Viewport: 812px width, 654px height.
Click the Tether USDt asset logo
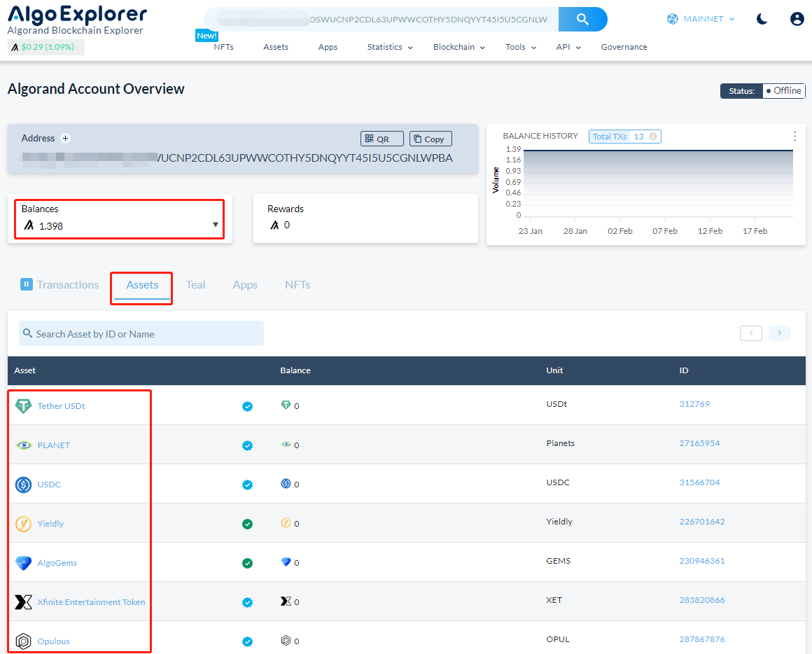pyautogui.click(x=24, y=406)
